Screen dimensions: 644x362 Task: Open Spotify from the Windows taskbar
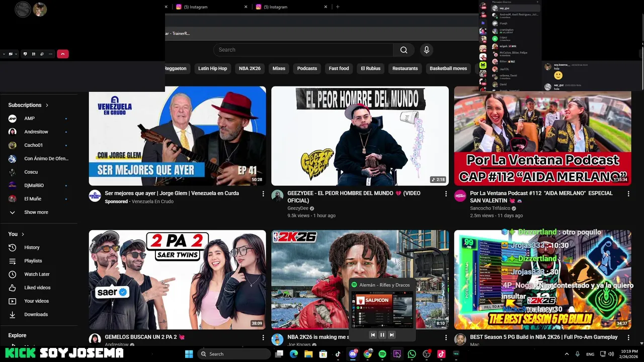(x=382, y=354)
